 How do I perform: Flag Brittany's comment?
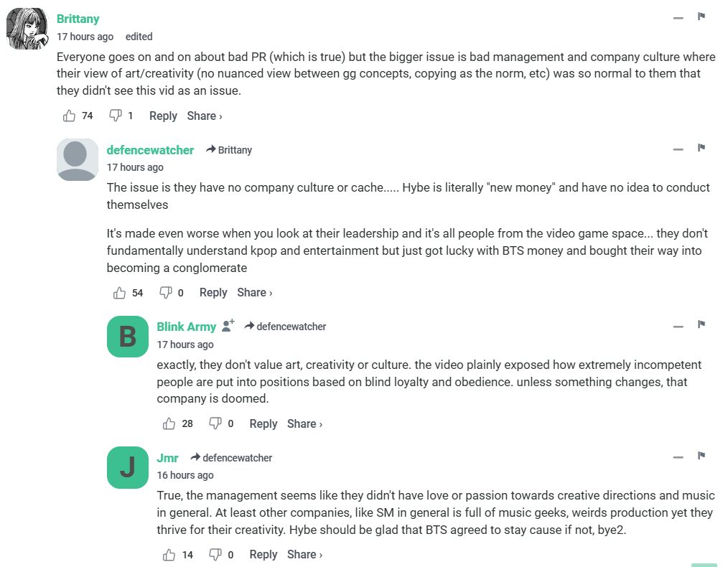pyautogui.click(x=701, y=17)
